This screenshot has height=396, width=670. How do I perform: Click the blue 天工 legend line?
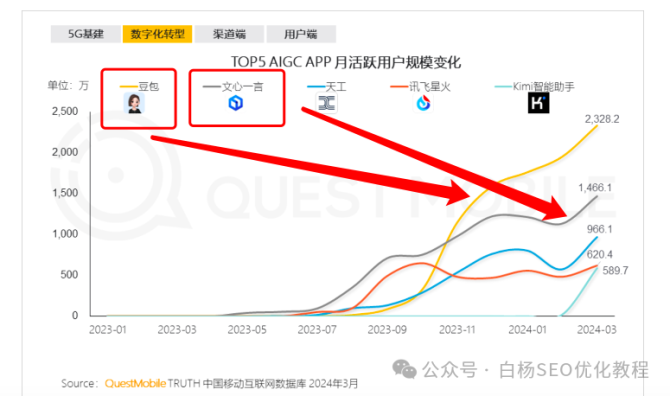coord(316,87)
